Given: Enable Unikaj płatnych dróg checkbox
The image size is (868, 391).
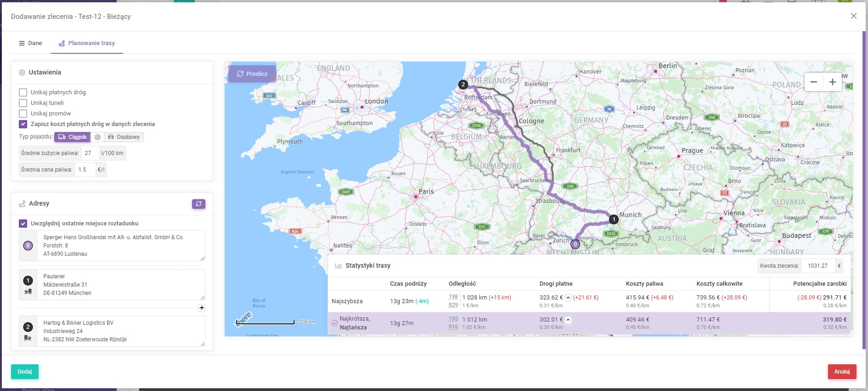Looking at the screenshot, I should (x=23, y=92).
